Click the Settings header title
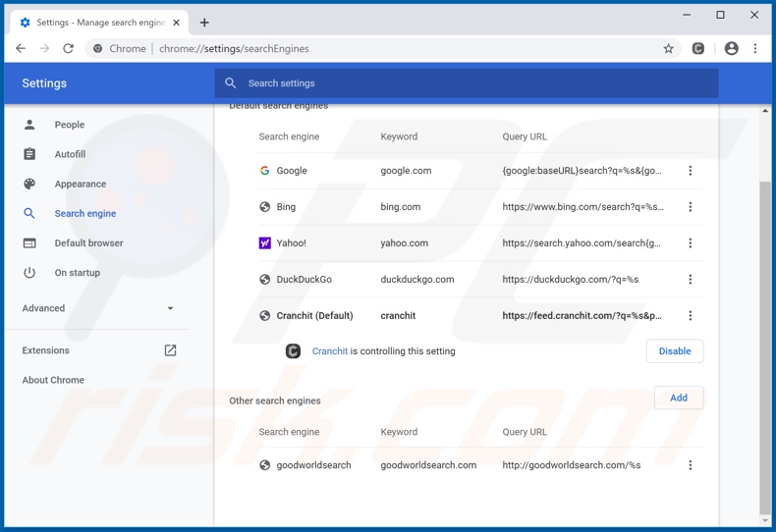Image resolution: width=776 pixels, height=532 pixels. tap(44, 83)
